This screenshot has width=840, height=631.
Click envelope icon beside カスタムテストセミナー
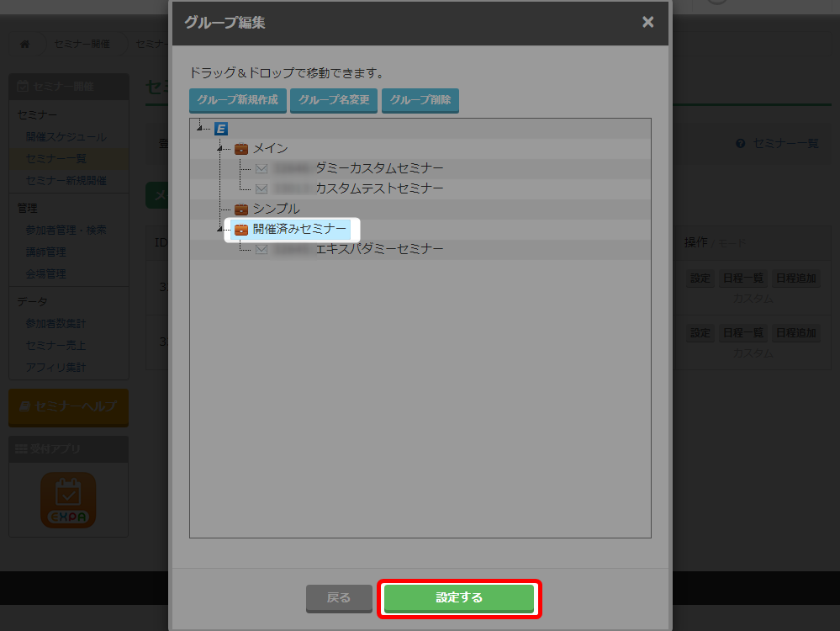pos(262,188)
